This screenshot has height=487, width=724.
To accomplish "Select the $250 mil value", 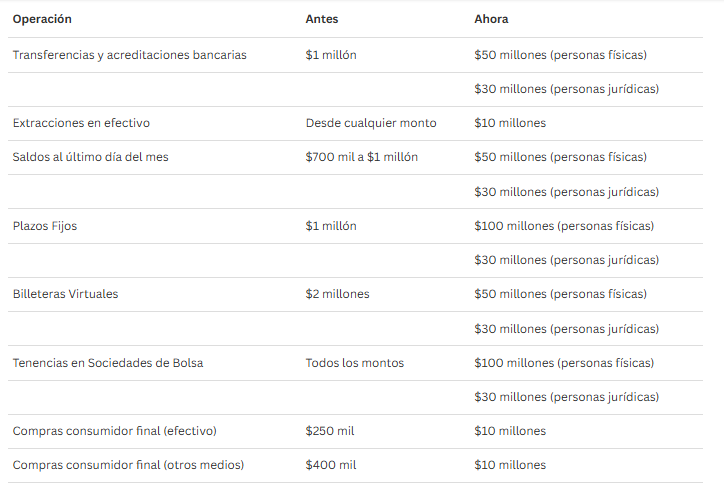I will click(330, 431).
